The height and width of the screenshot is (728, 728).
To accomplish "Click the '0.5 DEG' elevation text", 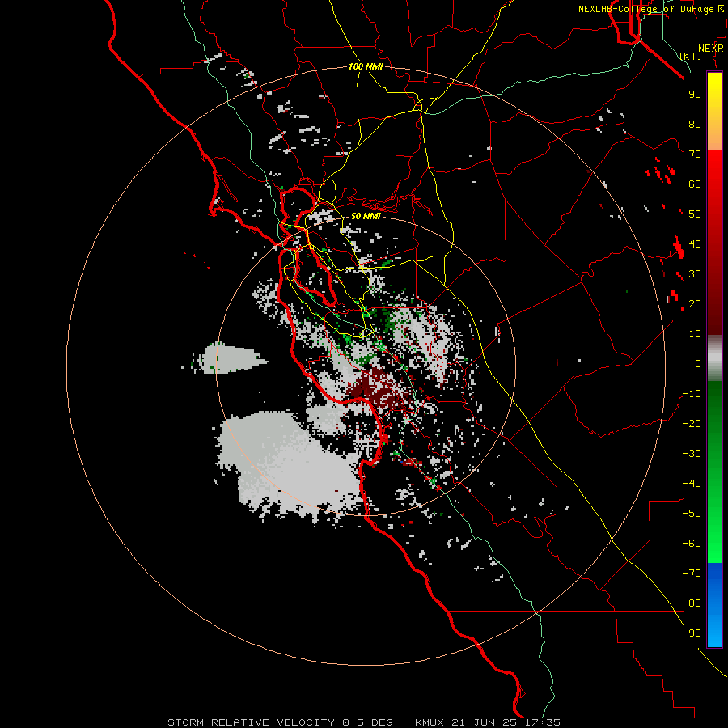I will pyautogui.click(x=368, y=722).
